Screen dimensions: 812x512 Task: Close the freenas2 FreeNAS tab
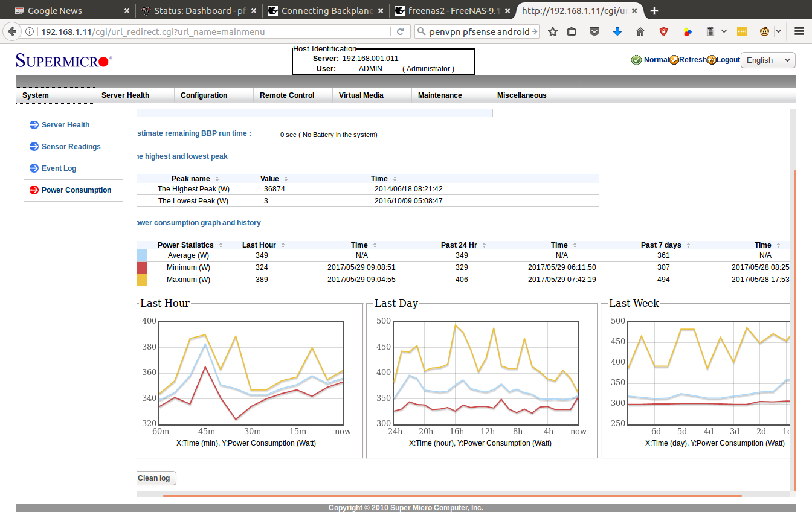[506, 11]
